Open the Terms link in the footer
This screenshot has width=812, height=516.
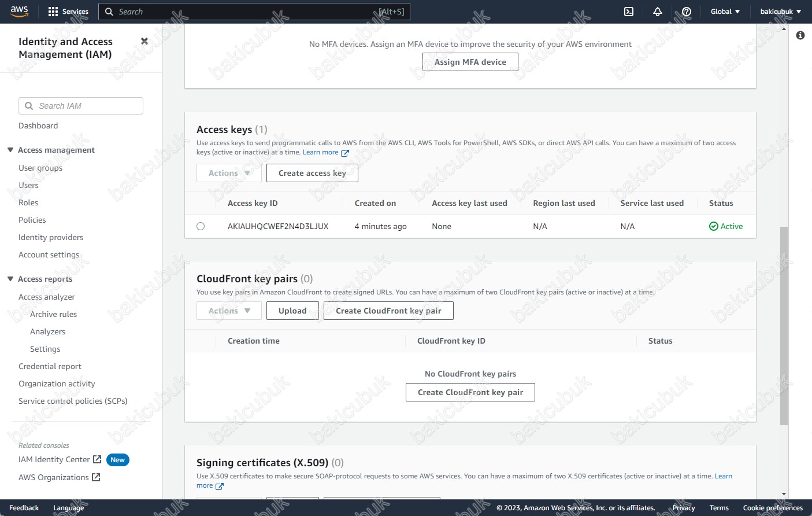(719, 508)
